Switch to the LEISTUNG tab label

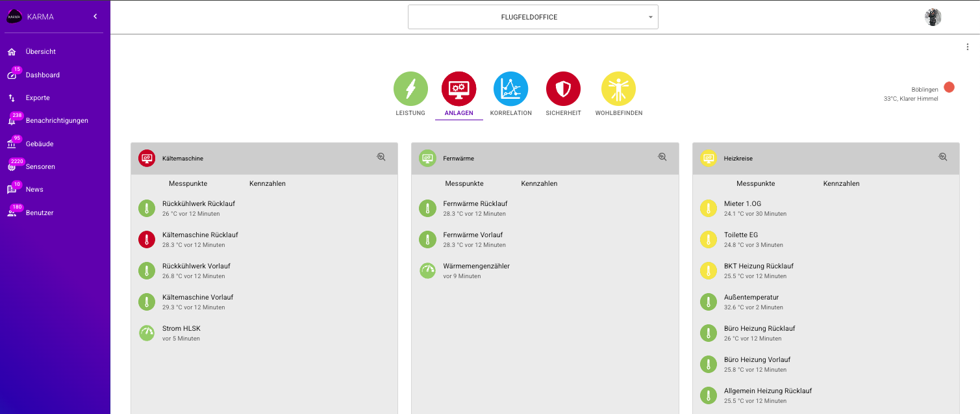(410, 113)
